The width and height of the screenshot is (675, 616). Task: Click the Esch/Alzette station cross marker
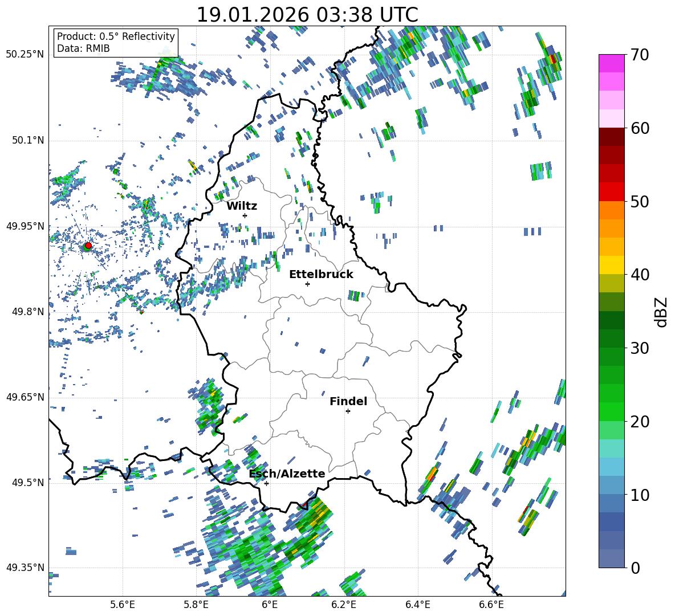[x=266, y=483]
